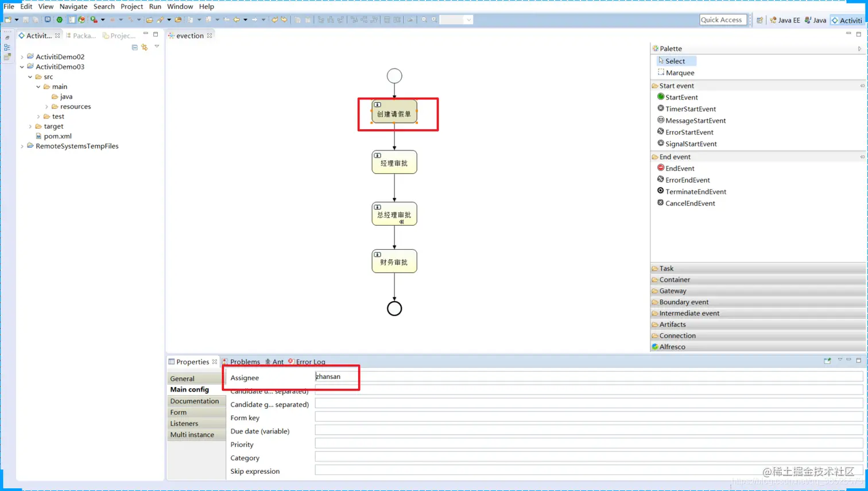Expand the target folder

coord(30,126)
